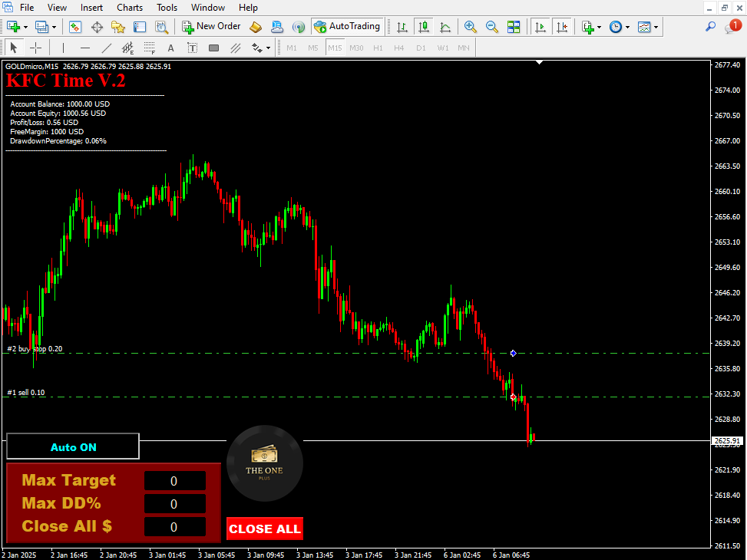This screenshot has width=747, height=560.
Task: Open the Navigator folder-star icon
Action: coord(118,27)
